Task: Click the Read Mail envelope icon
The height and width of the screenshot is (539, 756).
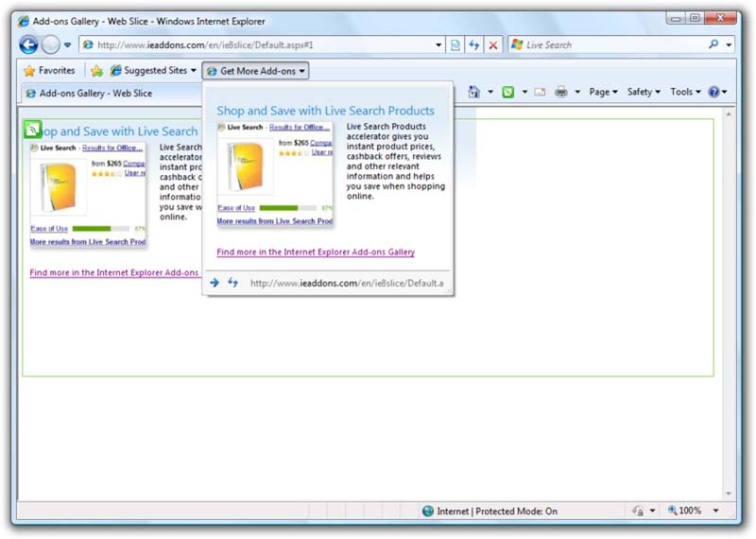Action: (x=540, y=92)
